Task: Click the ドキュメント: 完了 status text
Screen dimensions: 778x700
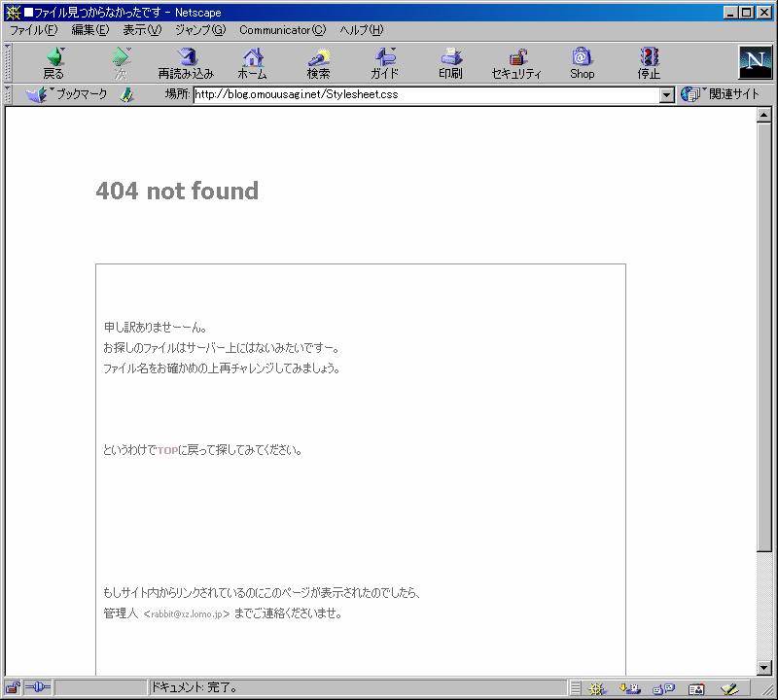Action: tap(194, 687)
